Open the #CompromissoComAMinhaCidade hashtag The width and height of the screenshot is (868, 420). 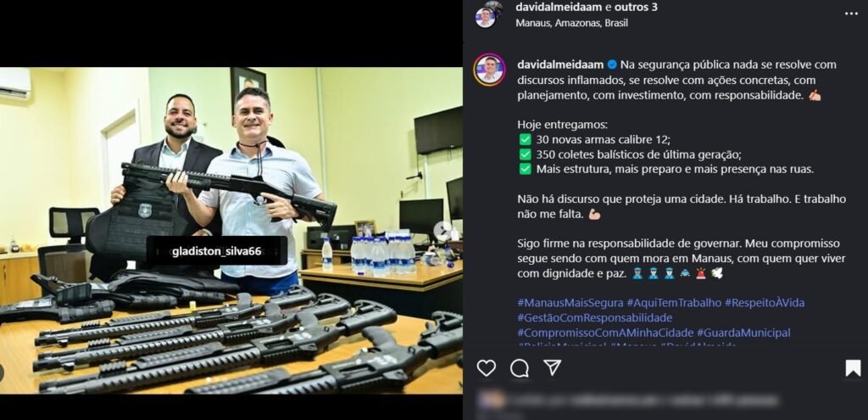[605, 333]
